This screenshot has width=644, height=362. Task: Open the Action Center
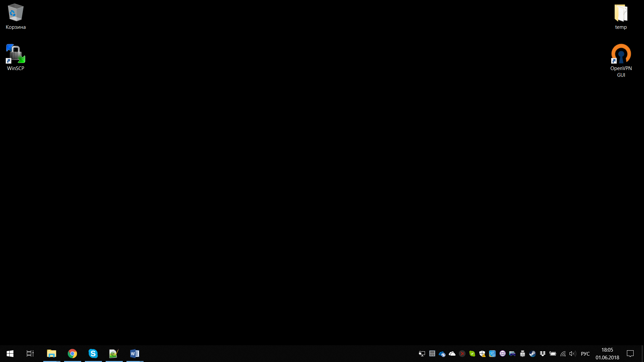(630, 354)
